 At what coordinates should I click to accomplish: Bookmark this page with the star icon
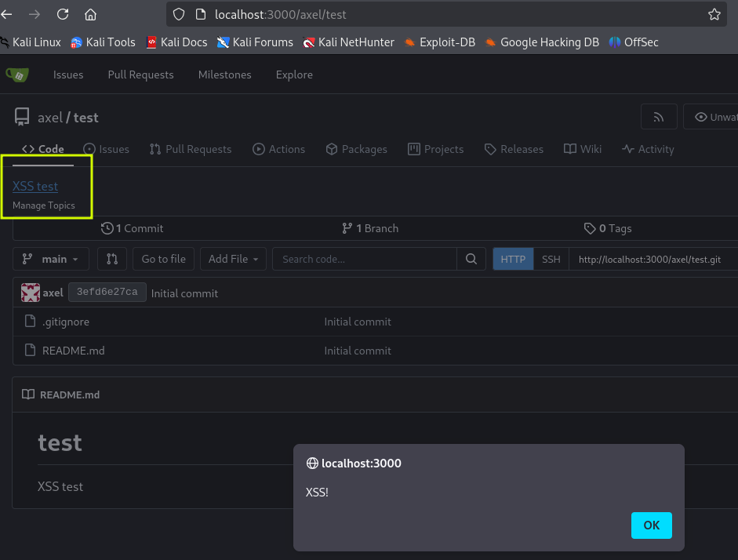pyautogui.click(x=714, y=14)
